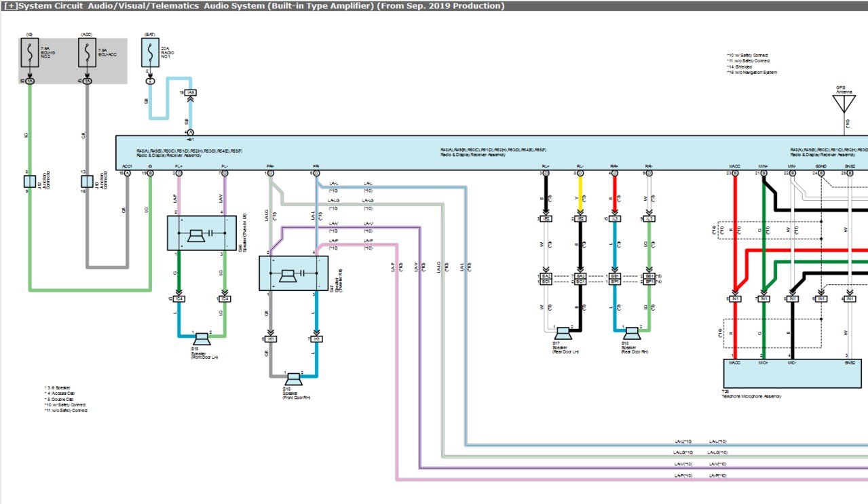Click the '*3: 6 Speaker' footnote

click(x=58, y=388)
